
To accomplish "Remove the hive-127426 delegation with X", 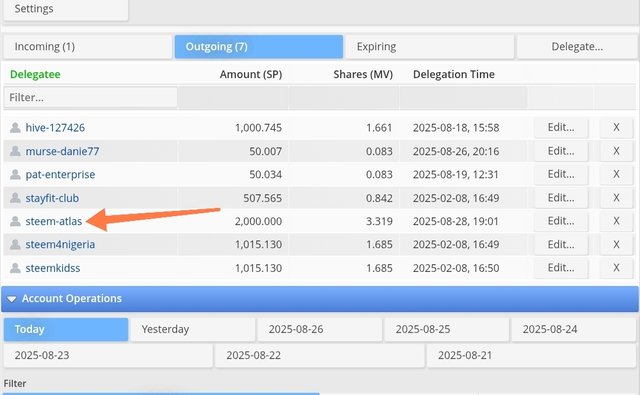I will click(x=616, y=127).
